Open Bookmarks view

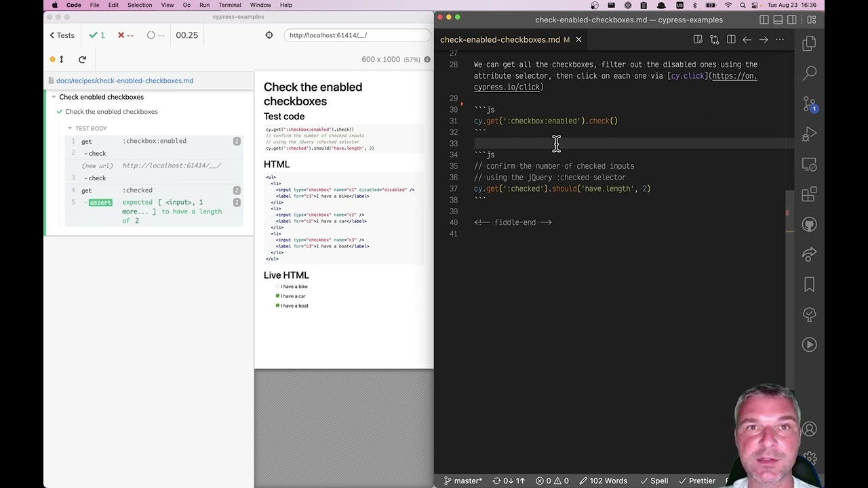tap(809, 285)
